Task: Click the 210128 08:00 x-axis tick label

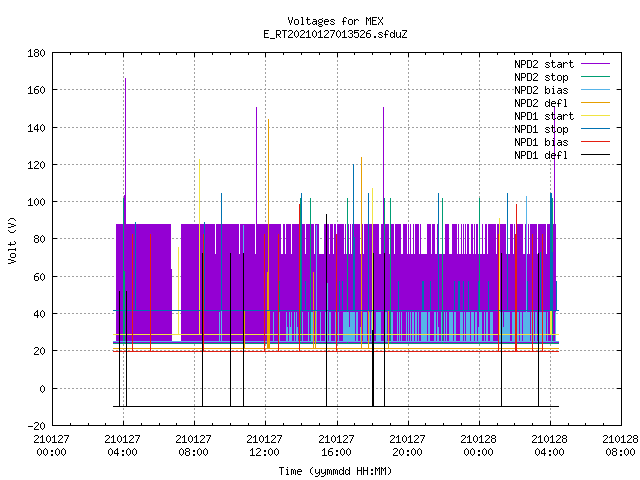Action: tap(620, 445)
